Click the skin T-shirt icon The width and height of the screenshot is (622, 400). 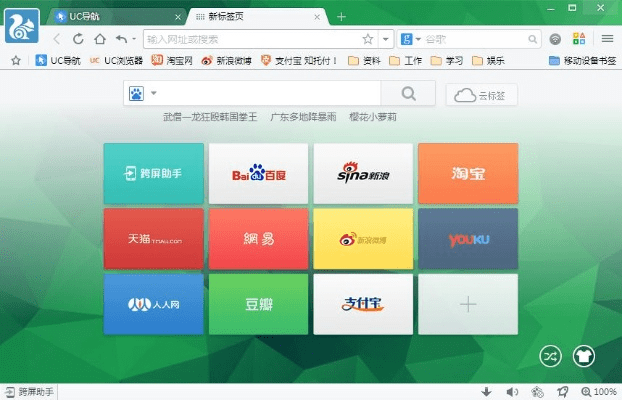click(584, 355)
